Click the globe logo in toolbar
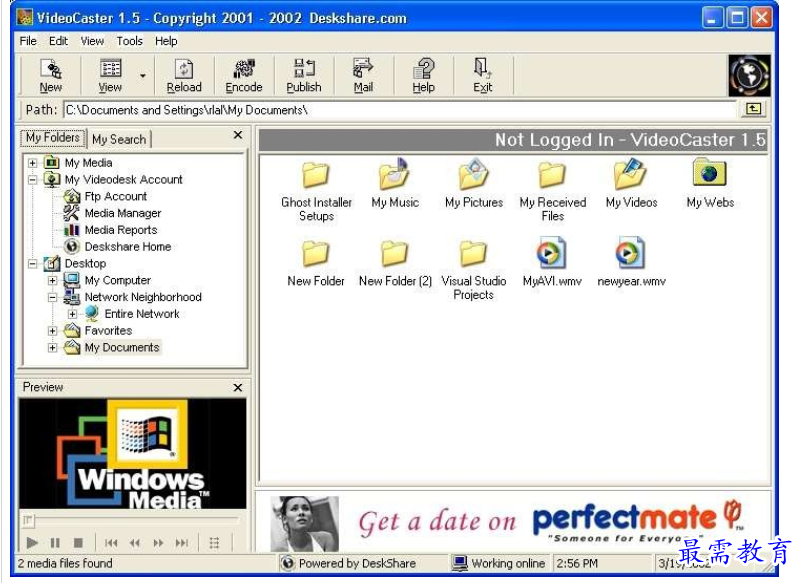The image size is (800, 583). tap(748, 75)
